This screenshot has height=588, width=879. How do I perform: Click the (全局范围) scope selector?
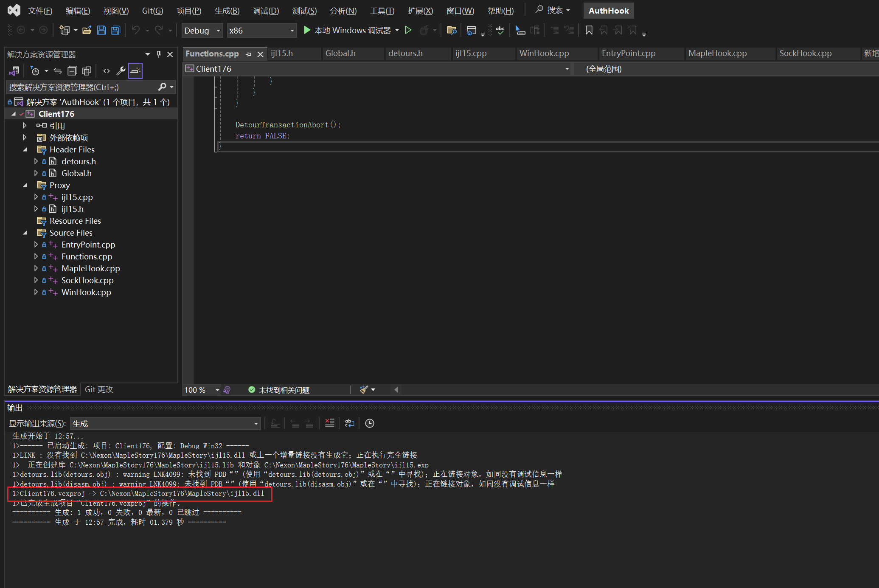tap(726, 69)
